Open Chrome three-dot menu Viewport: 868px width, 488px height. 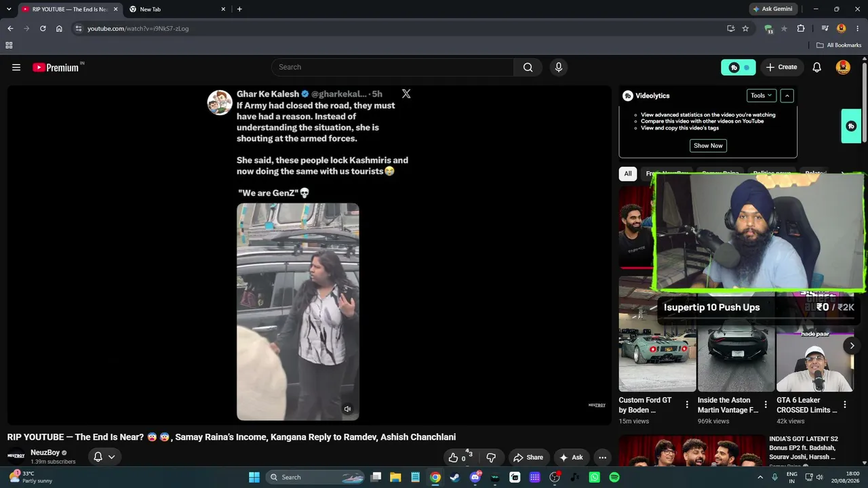[857, 28]
